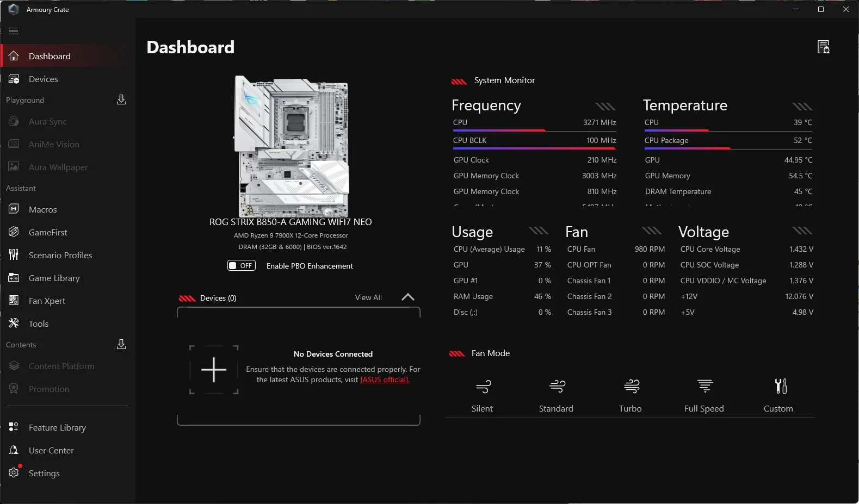This screenshot has height=504, width=859.
Task: Expand the Voltage monitor panel
Action: (x=802, y=231)
